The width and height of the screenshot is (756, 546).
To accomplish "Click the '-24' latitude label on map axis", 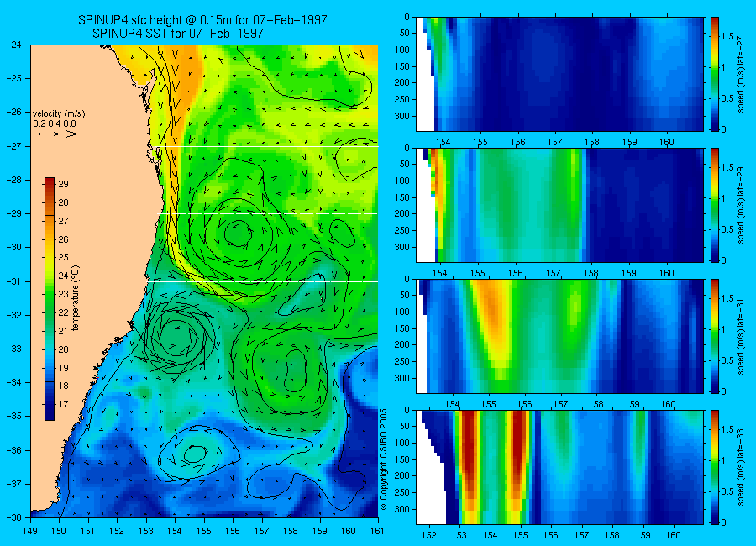I will click(x=13, y=45).
